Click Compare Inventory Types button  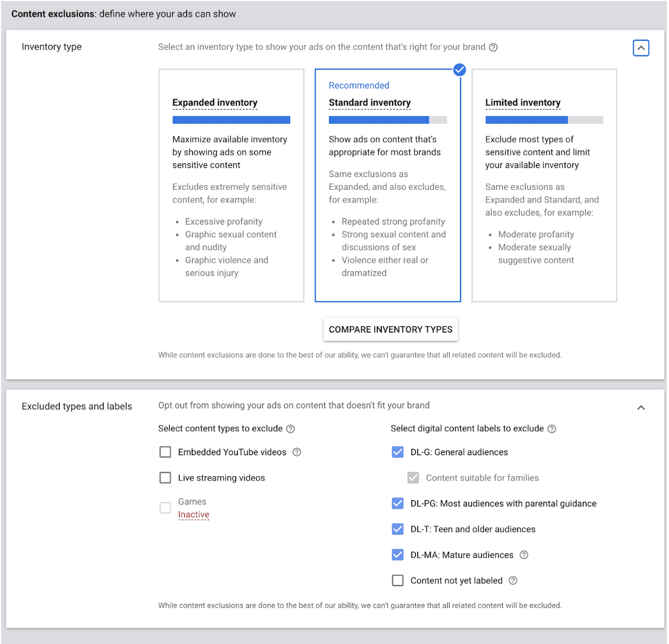pyautogui.click(x=391, y=329)
